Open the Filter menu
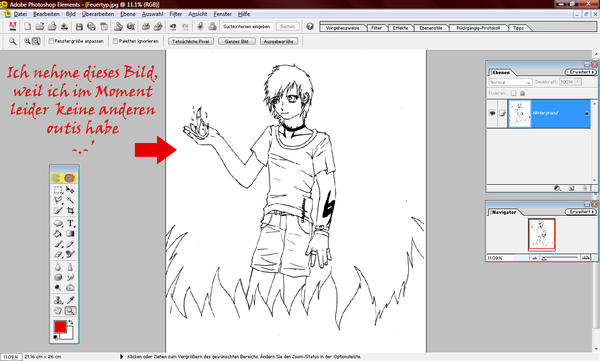Viewport: 600px width, 361px height. (176, 14)
